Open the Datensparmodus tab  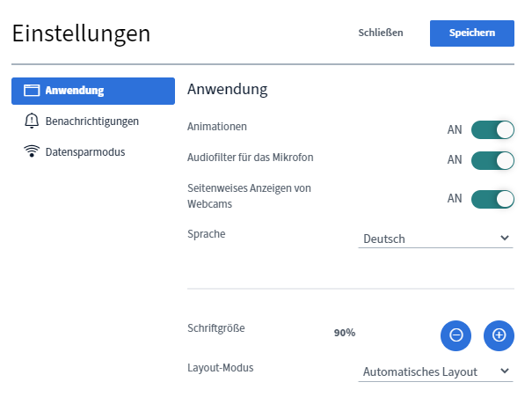tap(85, 151)
